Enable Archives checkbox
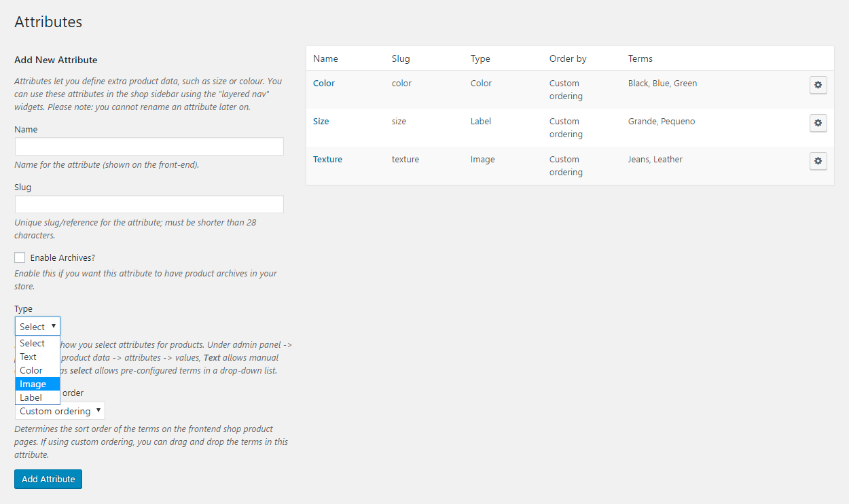The width and height of the screenshot is (849, 504). 20,257
